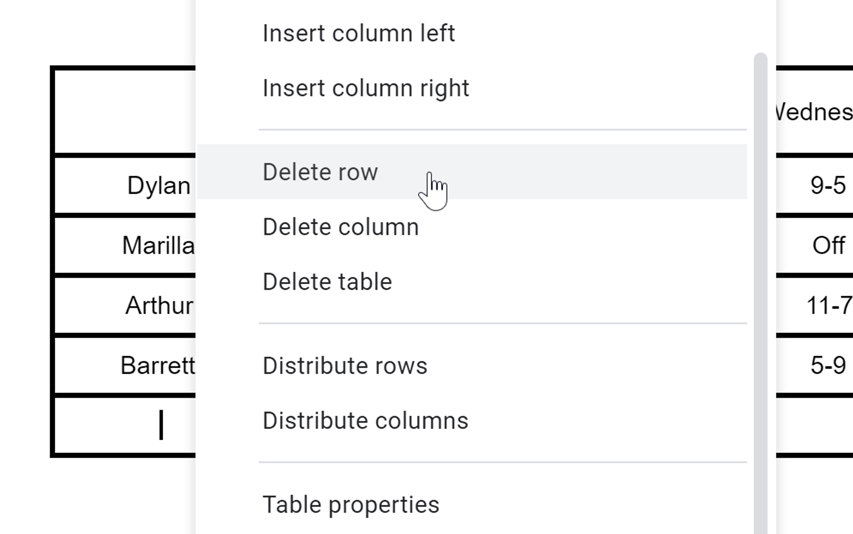
Task: Select the 11-7 shift cell
Action: point(828,306)
